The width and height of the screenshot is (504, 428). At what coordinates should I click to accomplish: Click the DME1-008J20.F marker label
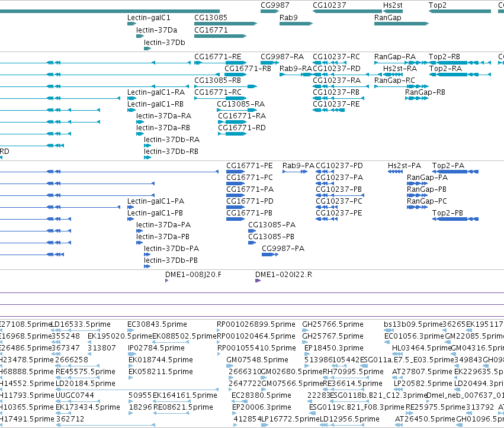[x=193, y=275]
